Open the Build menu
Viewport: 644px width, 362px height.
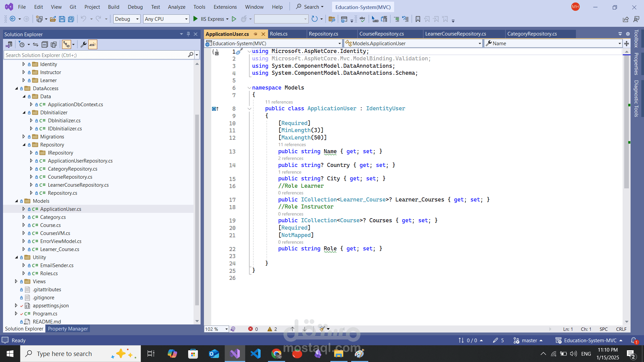(113, 7)
